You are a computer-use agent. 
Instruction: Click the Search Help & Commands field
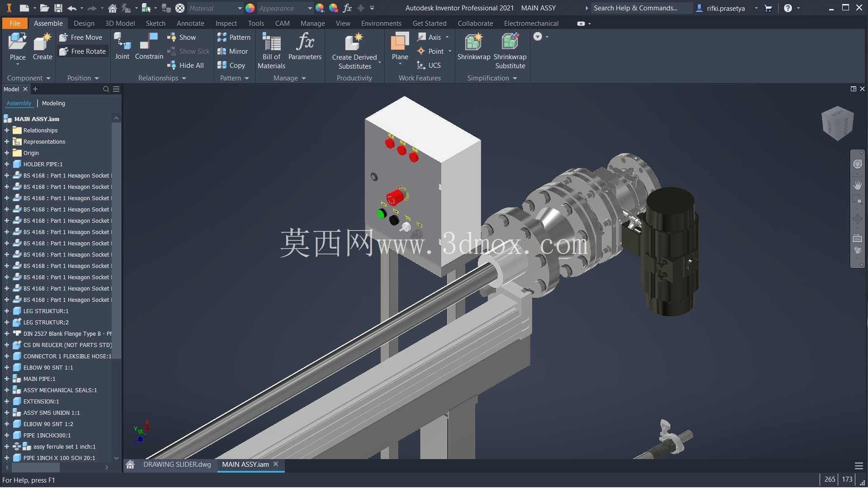point(642,8)
